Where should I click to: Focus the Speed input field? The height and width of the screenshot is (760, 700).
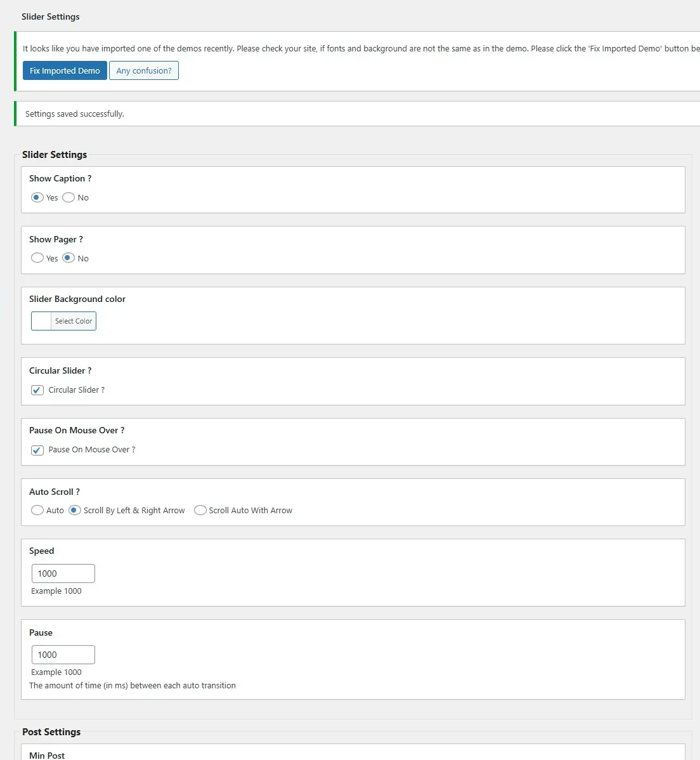63,573
